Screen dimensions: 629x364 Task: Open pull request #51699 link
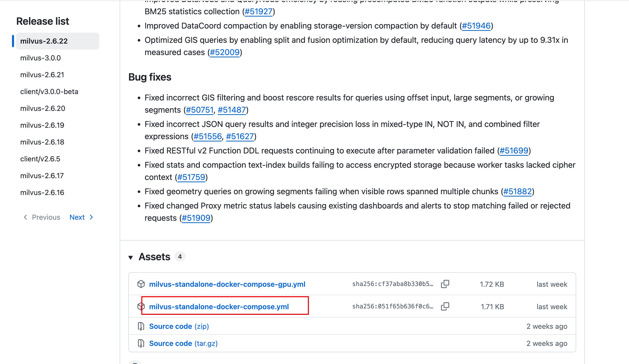point(514,151)
